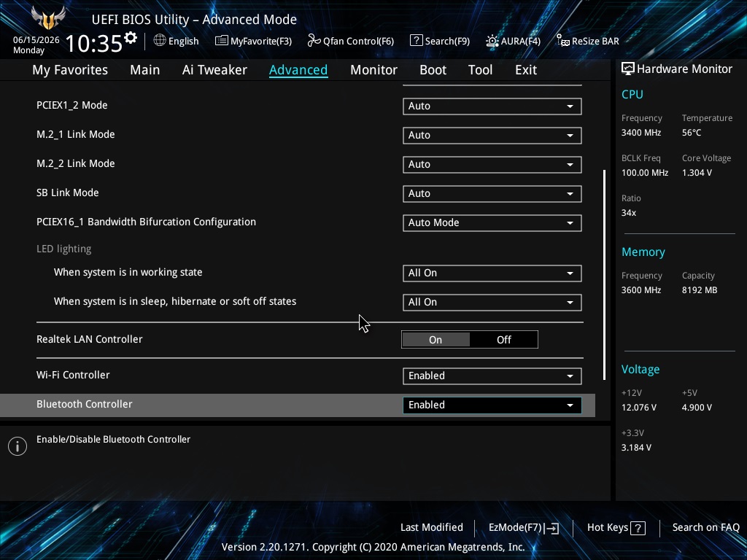
Task: Open ReSize BAR setting
Action: pyautogui.click(x=595, y=41)
